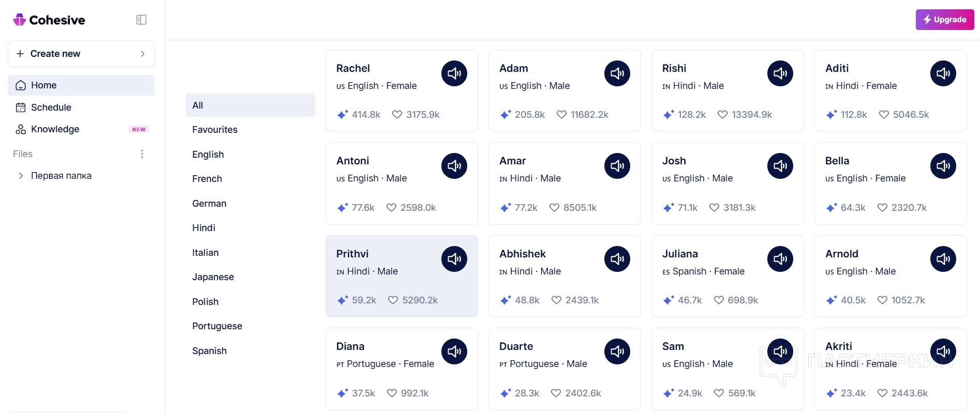Click the Upgrade button
980x414 pixels.
click(944, 20)
